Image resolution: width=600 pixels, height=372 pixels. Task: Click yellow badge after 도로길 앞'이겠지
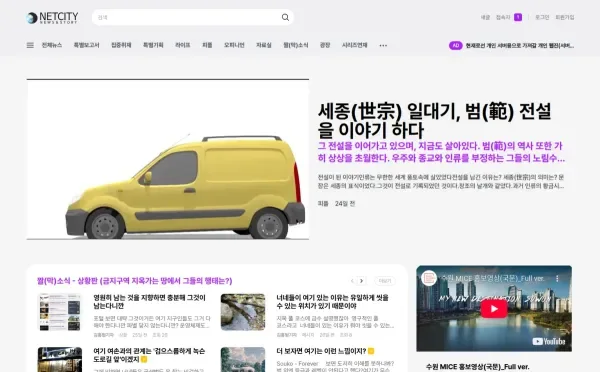click(x=144, y=359)
